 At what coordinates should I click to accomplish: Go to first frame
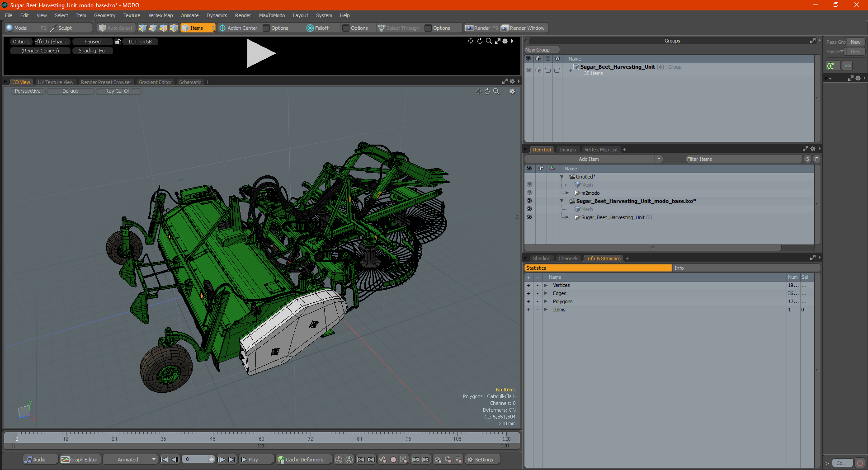[165, 460]
